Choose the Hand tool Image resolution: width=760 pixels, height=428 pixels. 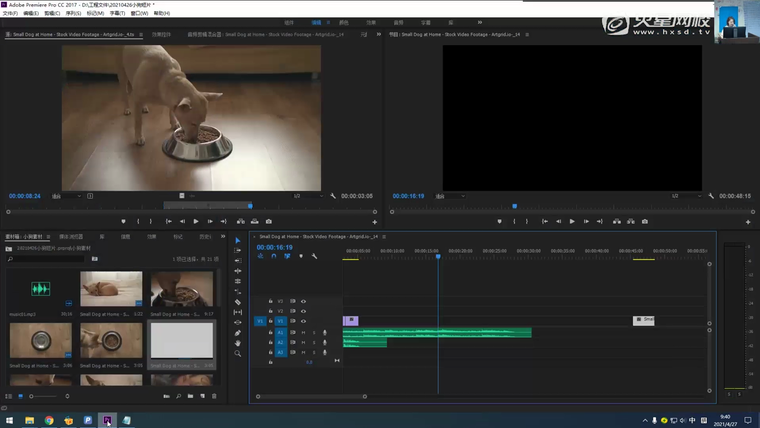(238, 343)
